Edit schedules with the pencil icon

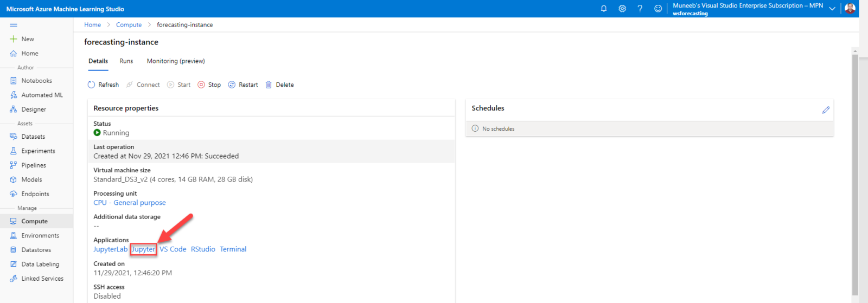tap(826, 110)
